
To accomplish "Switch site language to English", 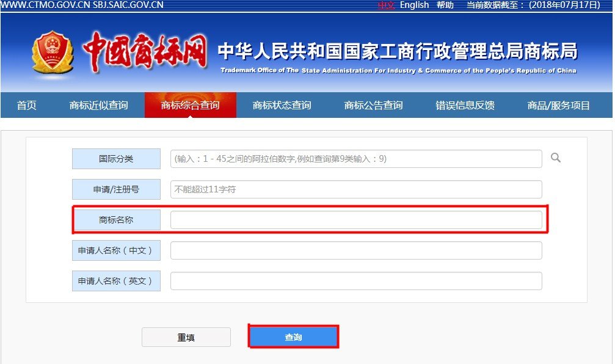I will coord(415,5).
